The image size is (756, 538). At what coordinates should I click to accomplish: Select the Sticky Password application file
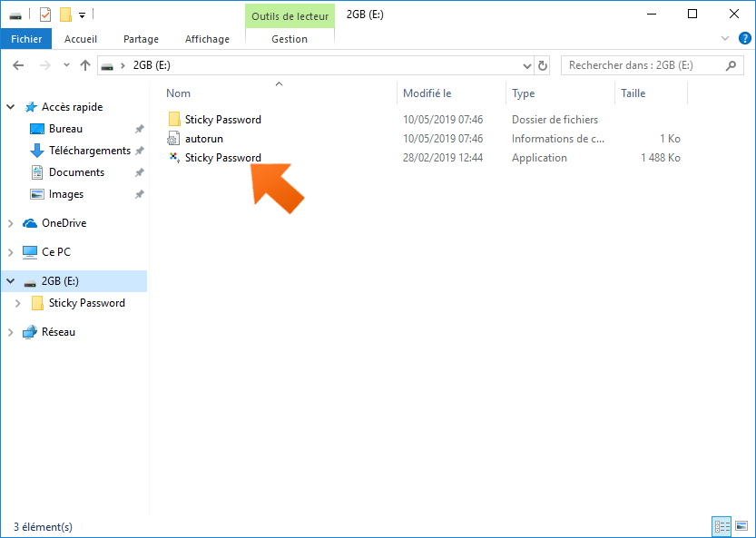222,158
